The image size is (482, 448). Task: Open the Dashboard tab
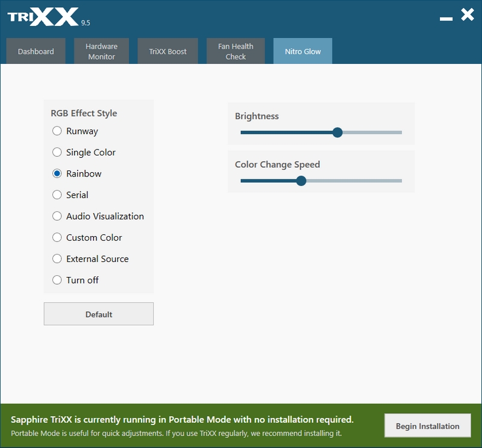[36, 51]
